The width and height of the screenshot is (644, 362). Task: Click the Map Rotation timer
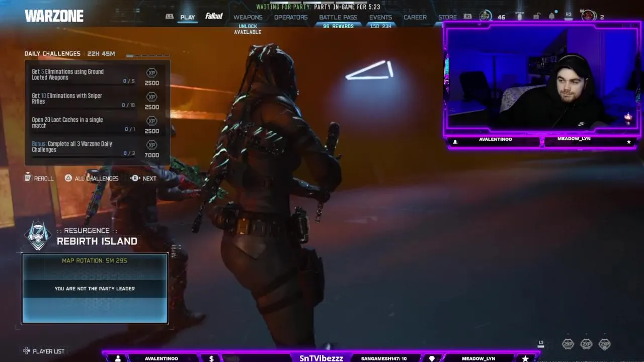coord(95,260)
